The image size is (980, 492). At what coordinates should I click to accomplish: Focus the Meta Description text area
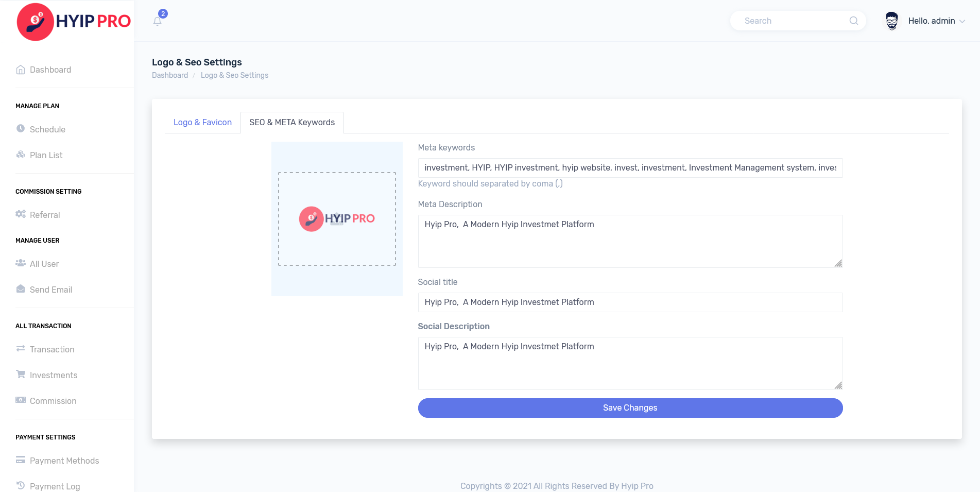click(x=630, y=241)
